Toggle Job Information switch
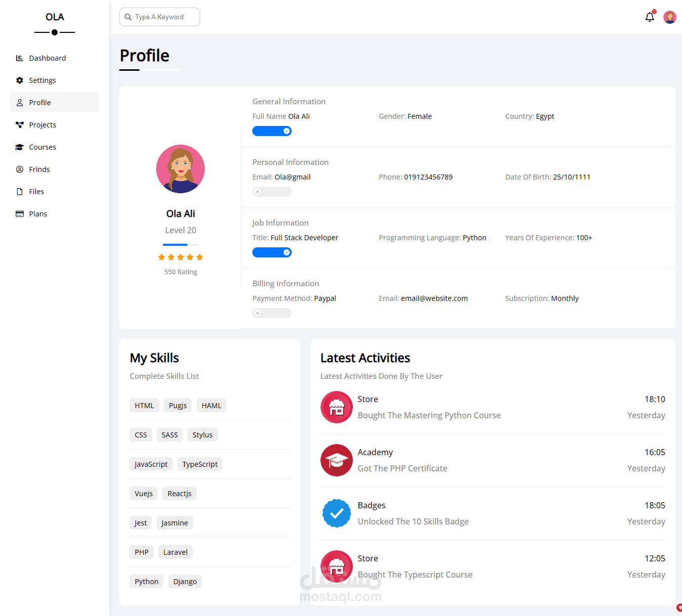The width and height of the screenshot is (682, 616). (x=272, y=252)
